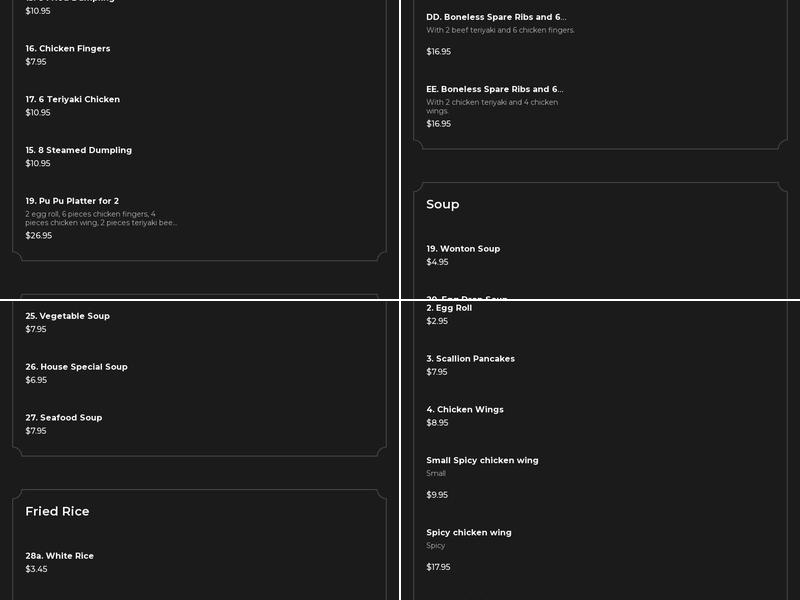The height and width of the screenshot is (600, 800).
Task: Open 3. Scallion Pancakes
Action: [471, 359]
